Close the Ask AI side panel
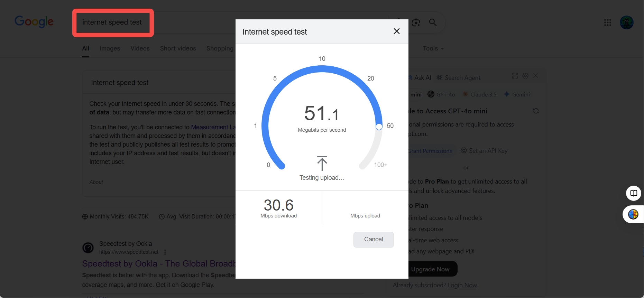The width and height of the screenshot is (644, 298). point(535,76)
